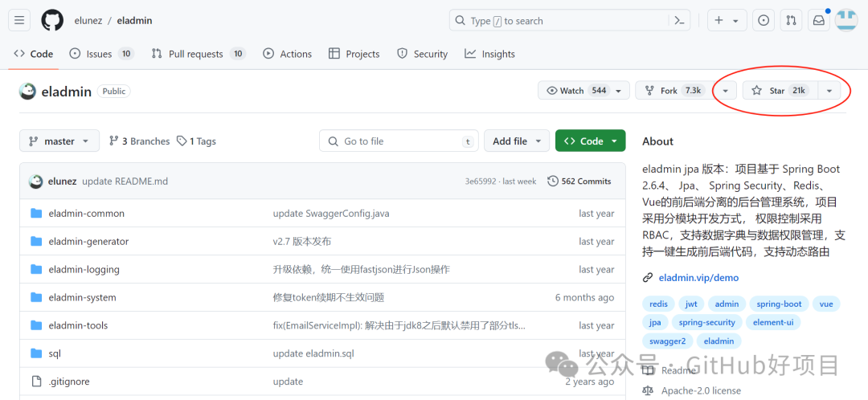The height and width of the screenshot is (400, 868).
Task: Open the Security tab
Action: (423, 54)
